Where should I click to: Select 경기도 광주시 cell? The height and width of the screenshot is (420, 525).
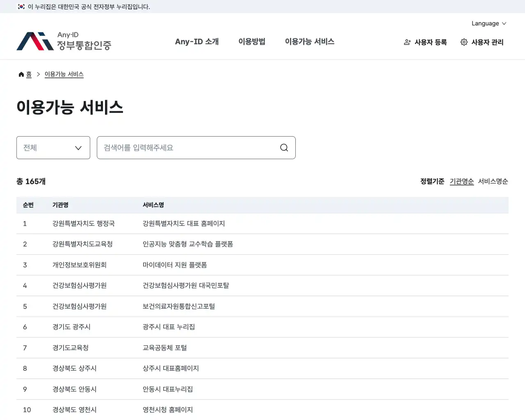click(x=71, y=327)
